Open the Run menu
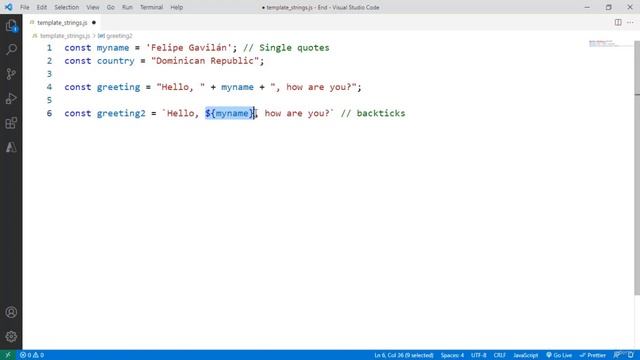Viewport: 640px width, 360px height. click(x=127, y=7)
